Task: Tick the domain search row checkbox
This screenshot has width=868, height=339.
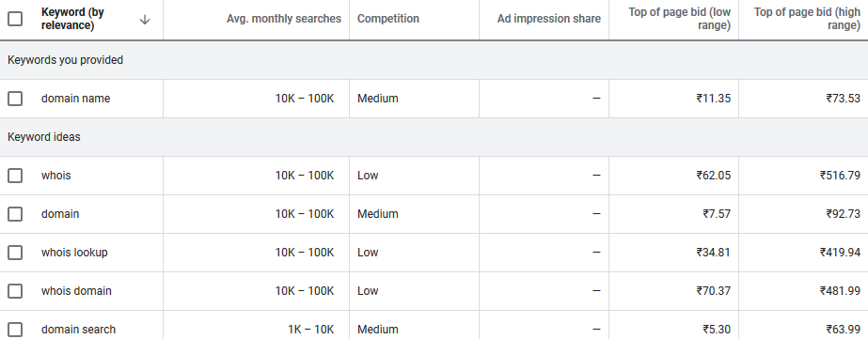Action: tap(15, 330)
